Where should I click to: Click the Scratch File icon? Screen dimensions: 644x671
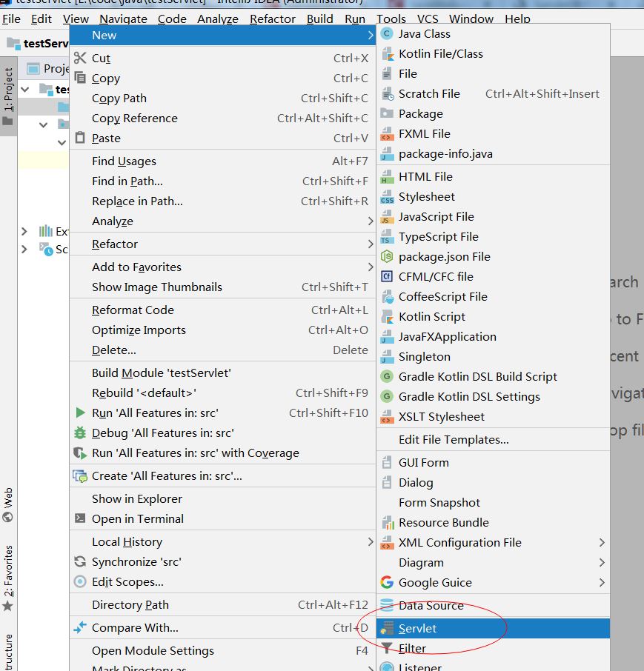point(387,94)
